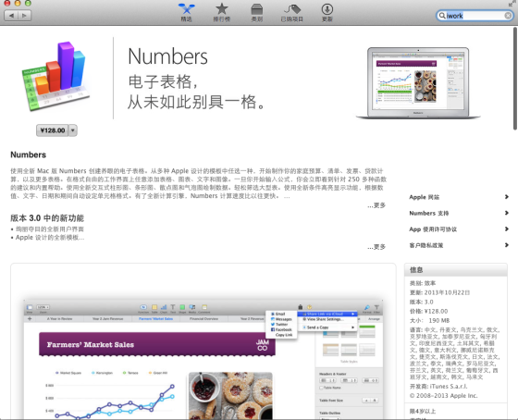Click the Numbers app icon
518x420 pixels.
click(x=55, y=77)
